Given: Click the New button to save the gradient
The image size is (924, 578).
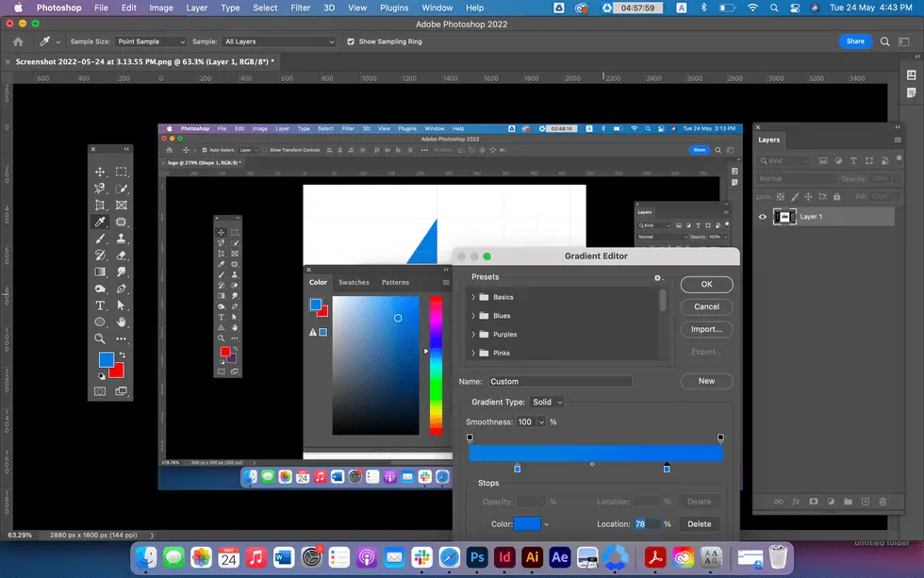Looking at the screenshot, I should (x=706, y=381).
